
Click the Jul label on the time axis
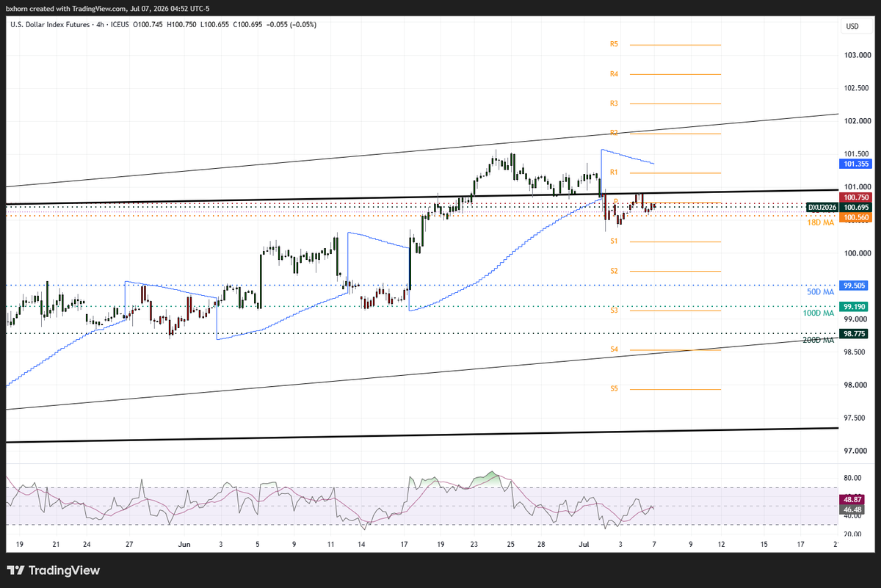[x=584, y=545]
